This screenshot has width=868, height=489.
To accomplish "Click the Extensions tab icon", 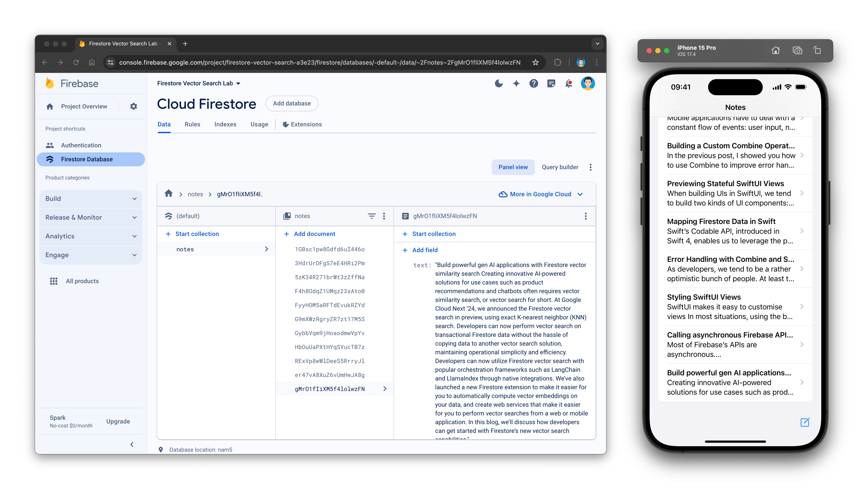I will tap(285, 124).
